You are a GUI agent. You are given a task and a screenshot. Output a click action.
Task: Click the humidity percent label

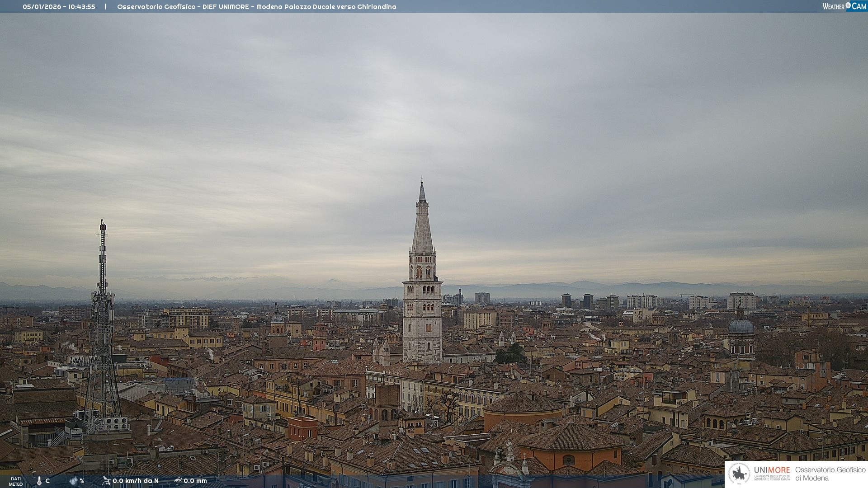(x=82, y=481)
